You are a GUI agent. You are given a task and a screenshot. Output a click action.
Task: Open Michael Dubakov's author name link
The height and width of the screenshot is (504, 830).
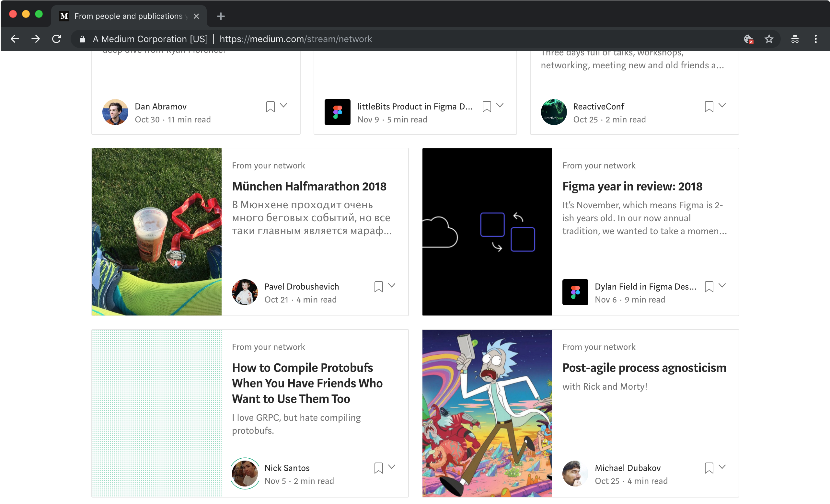click(x=628, y=468)
